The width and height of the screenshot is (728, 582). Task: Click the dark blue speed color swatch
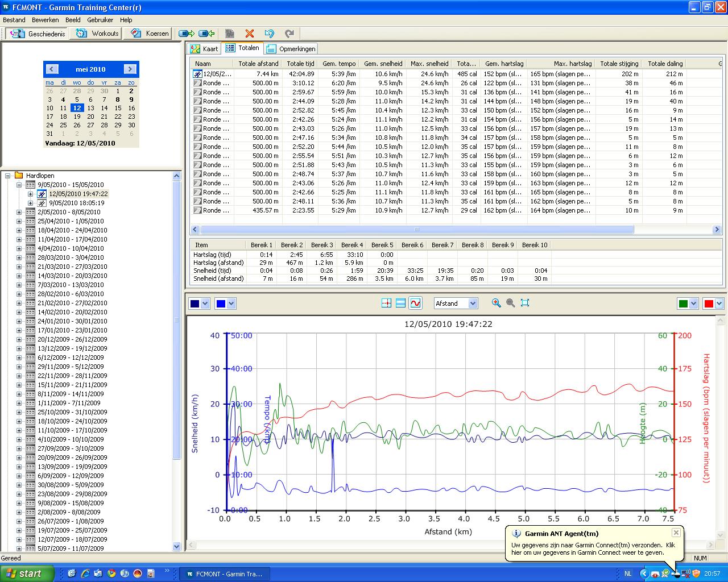[195, 304]
